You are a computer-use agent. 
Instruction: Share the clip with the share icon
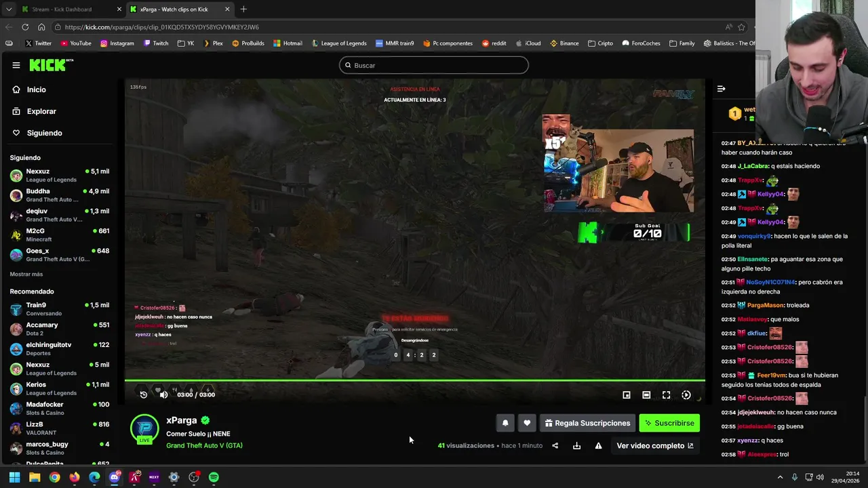pyautogui.click(x=555, y=445)
